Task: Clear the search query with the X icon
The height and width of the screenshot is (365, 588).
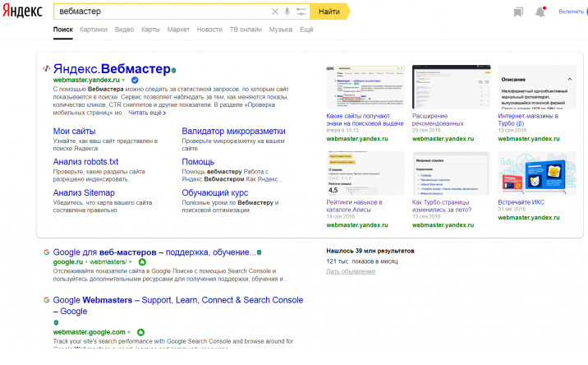Action: point(275,12)
